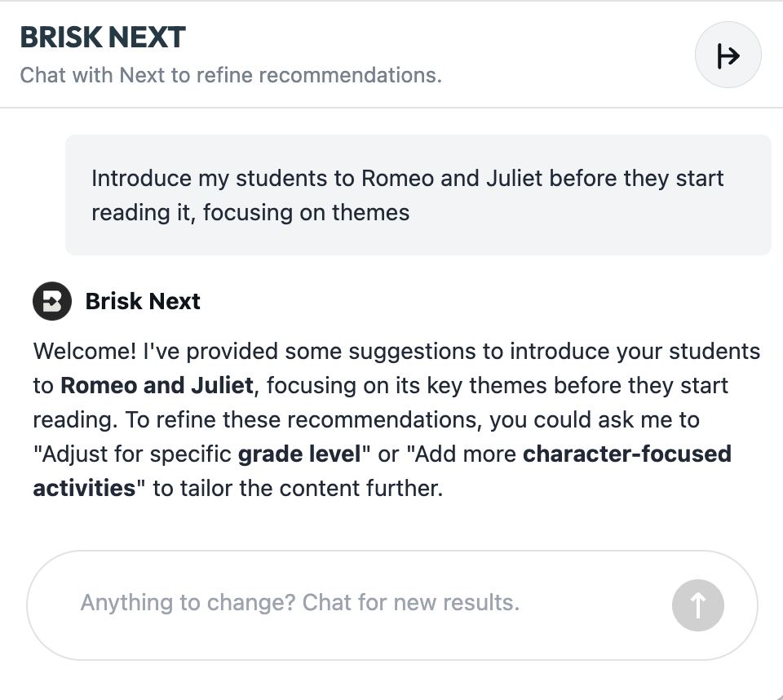The width and height of the screenshot is (783, 700).
Task: Click the 'character-focused activities' bold text
Action: [625, 454]
